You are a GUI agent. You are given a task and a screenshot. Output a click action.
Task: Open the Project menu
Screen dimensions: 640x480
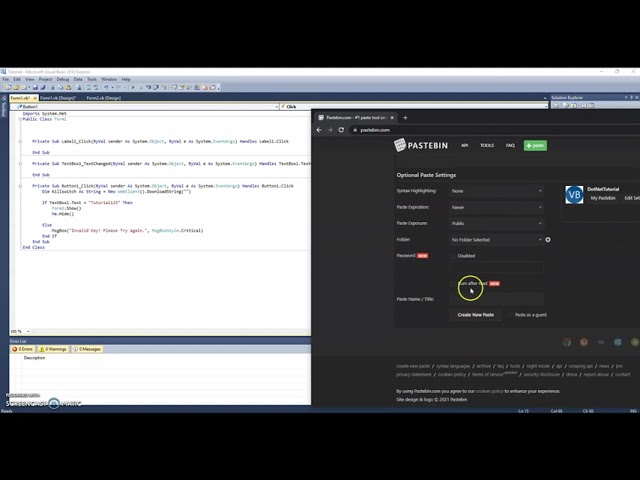(45, 79)
